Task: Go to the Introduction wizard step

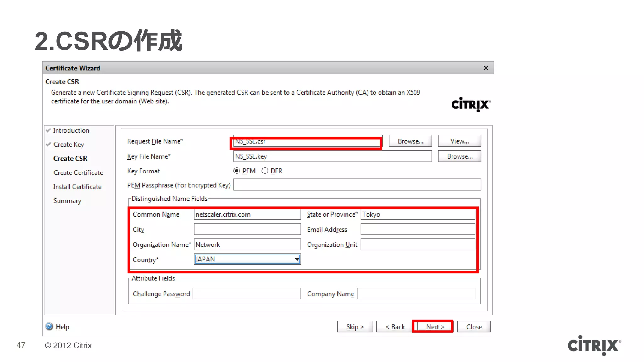Action: (71, 130)
